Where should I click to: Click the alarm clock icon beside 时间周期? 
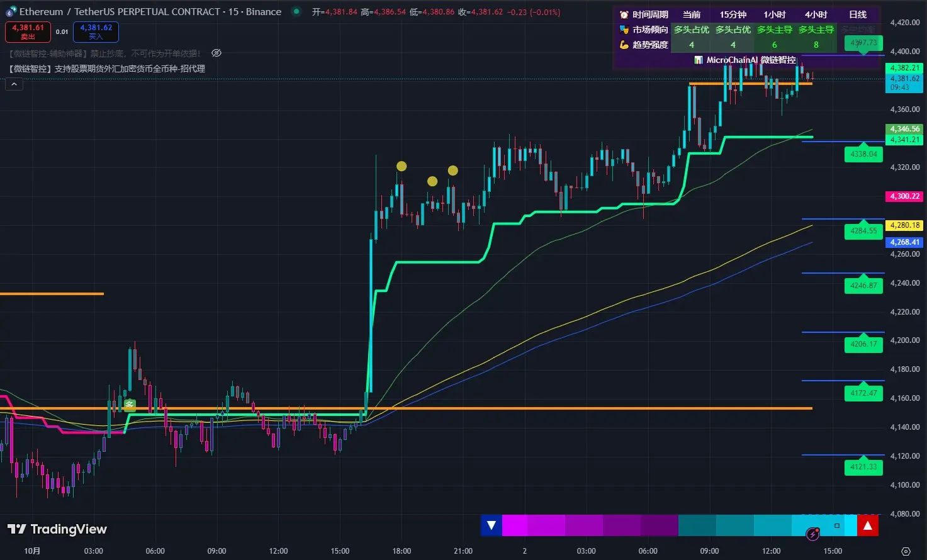point(624,14)
